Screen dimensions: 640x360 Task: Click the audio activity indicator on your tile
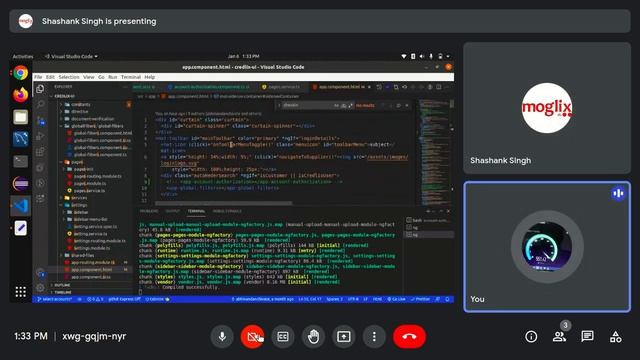point(618,193)
